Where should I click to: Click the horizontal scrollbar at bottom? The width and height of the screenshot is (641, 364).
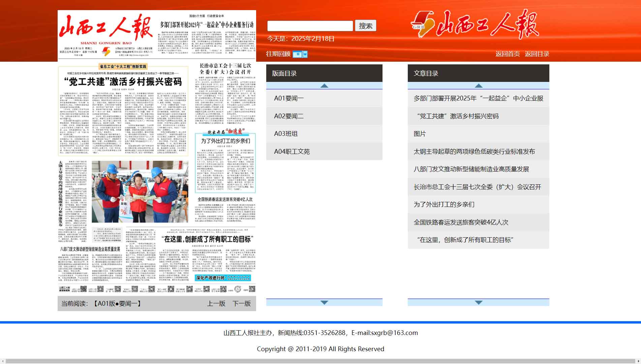coord(320,361)
